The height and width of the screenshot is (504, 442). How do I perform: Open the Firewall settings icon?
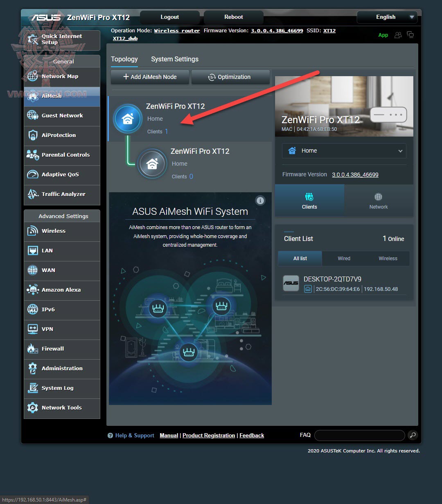point(33,349)
